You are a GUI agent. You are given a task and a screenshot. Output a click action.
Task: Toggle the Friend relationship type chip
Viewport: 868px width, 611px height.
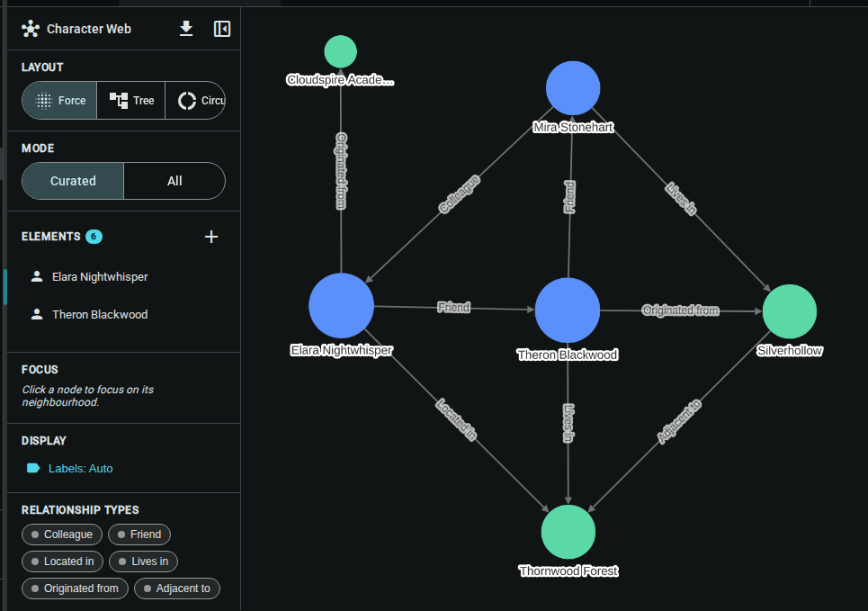click(x=139, y=535)
